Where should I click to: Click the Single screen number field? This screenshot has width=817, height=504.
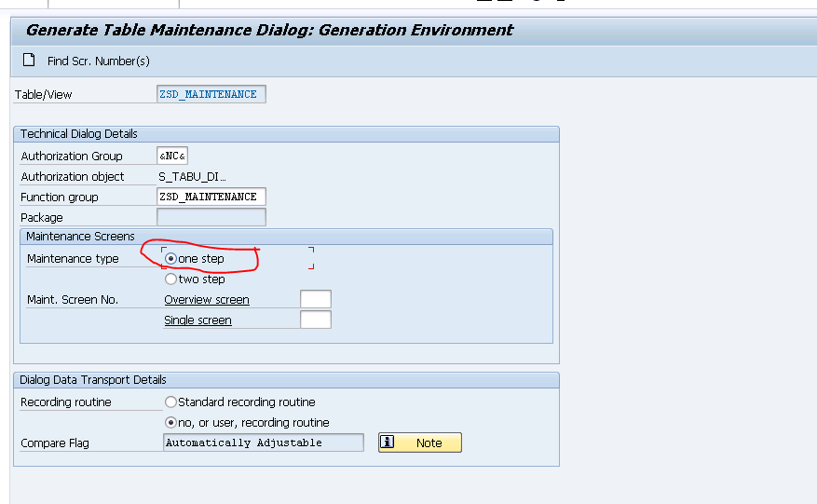coord(316,320)
